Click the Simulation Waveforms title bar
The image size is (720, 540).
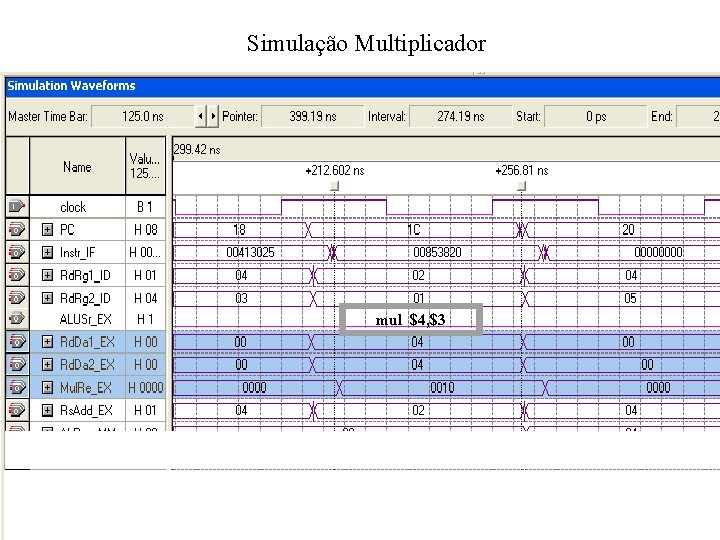tap(363, 86)
